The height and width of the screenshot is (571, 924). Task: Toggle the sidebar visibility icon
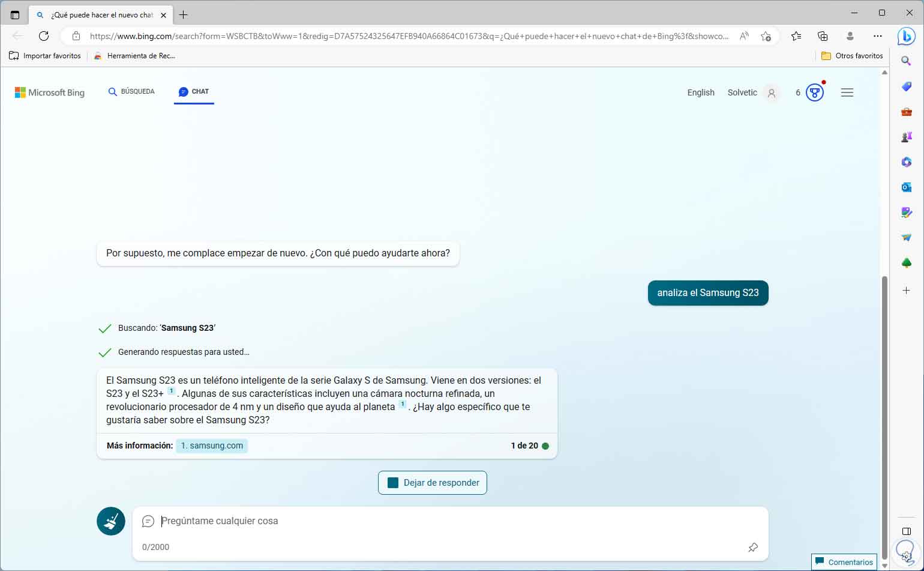tap(906, 532)
